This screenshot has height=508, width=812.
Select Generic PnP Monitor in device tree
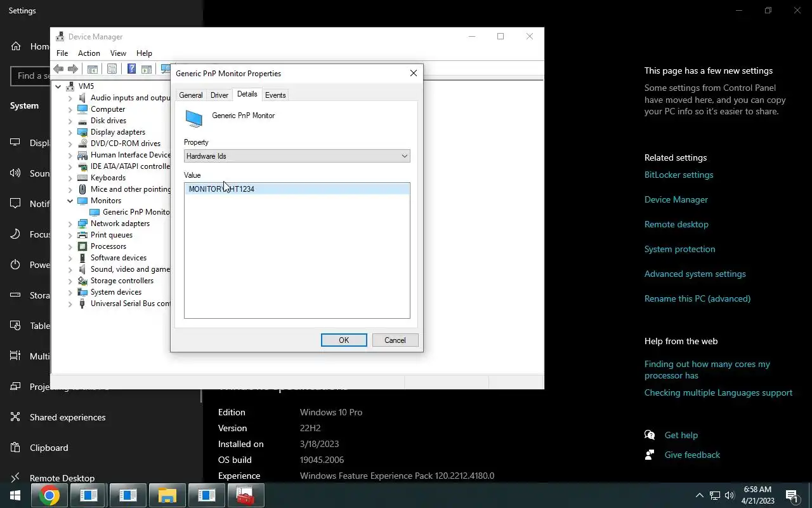[136, 212]
